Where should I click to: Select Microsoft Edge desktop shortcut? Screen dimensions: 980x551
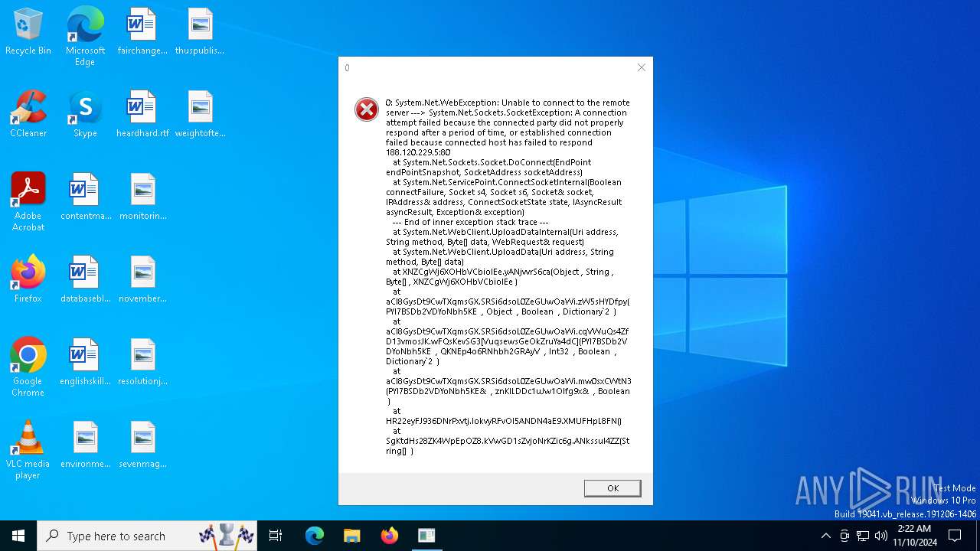[85, 36]
